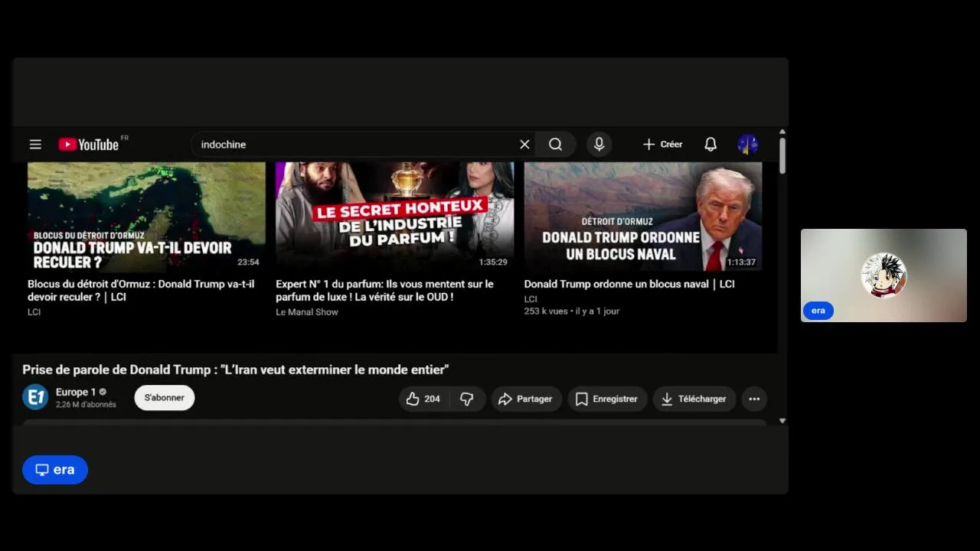980x551 pixels.
Task: Click the "2,26 M d'abonnés" subscriber count
Action: [x=86, y=405]
